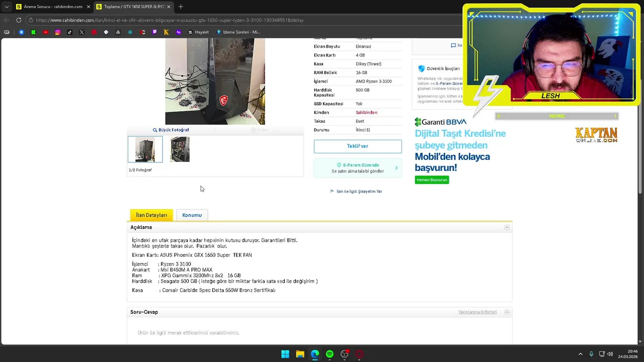Viewport: 644px width, 362px height.
Task: Click the 'Teklif ver' button
Action: 358,146
